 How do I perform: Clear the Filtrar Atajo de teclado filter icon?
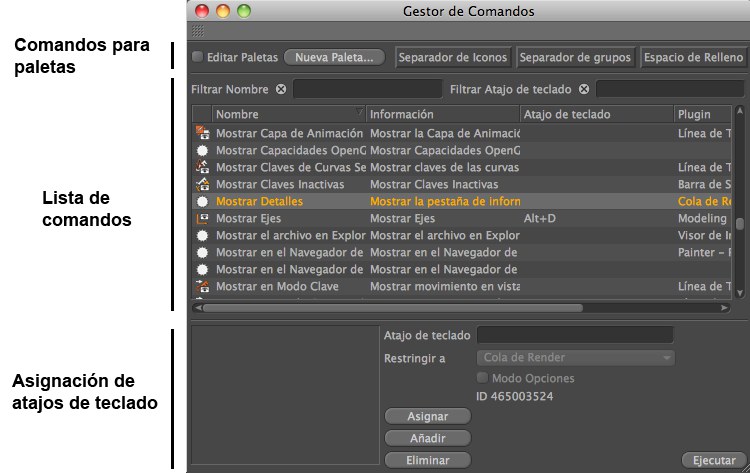pos(584,89)
